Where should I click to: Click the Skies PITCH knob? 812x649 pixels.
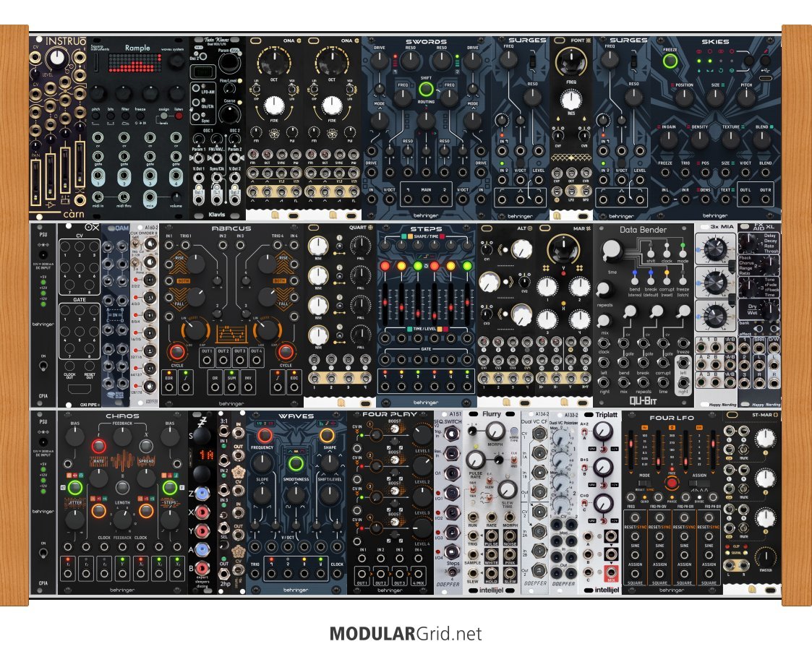(746, 98)
